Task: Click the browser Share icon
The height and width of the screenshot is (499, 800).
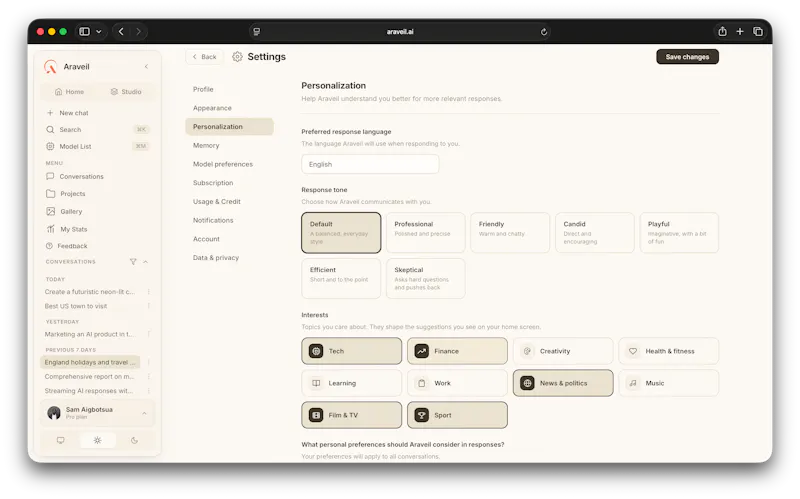Action: pos(722,32)
